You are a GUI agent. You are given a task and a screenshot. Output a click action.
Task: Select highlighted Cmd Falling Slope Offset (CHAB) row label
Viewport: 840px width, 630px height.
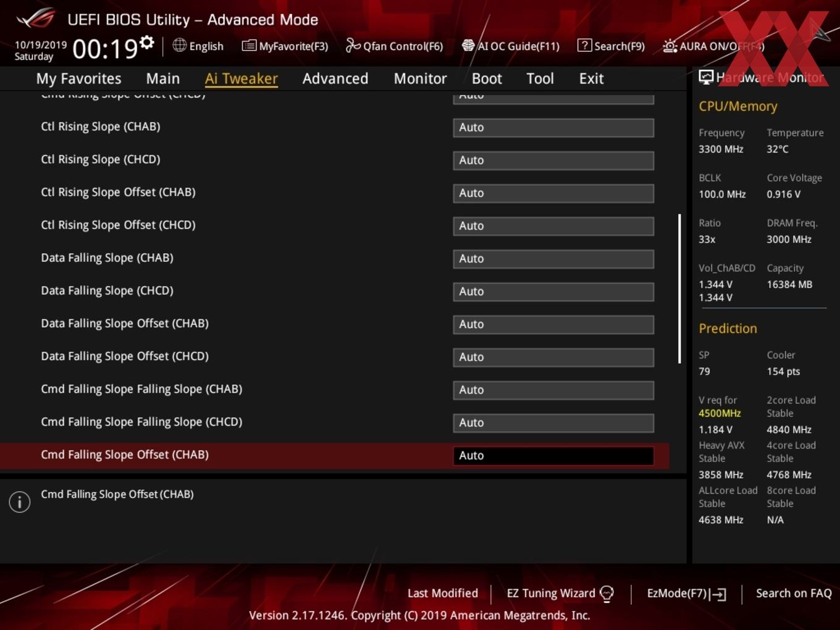pos(125,455)
